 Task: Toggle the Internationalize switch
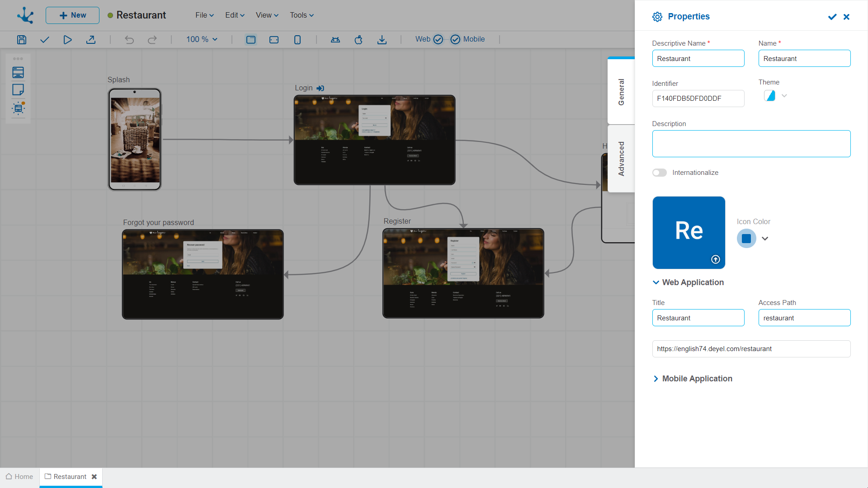tap(659, 173)
